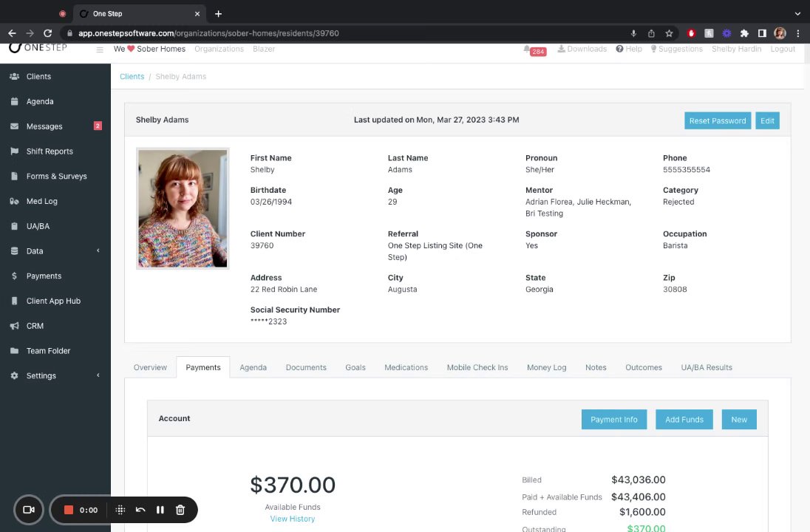
Task: Open the Clients sidebar icon
Action: [x=15, y=76]
